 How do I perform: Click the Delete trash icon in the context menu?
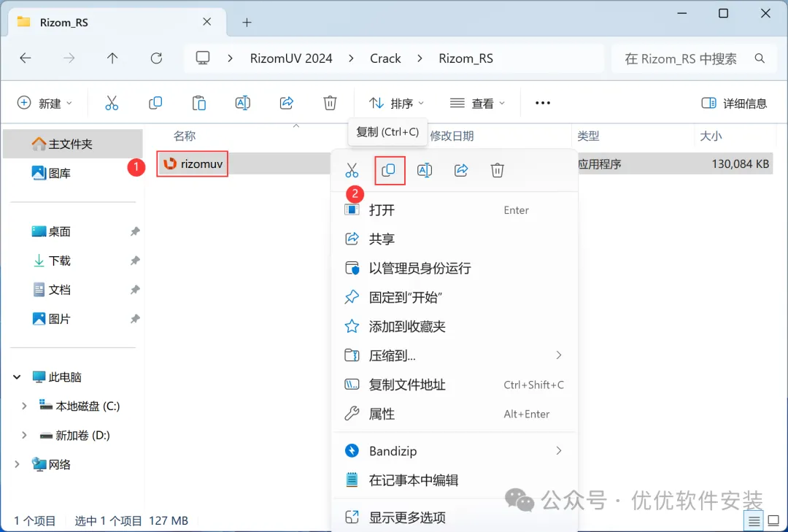497,171
